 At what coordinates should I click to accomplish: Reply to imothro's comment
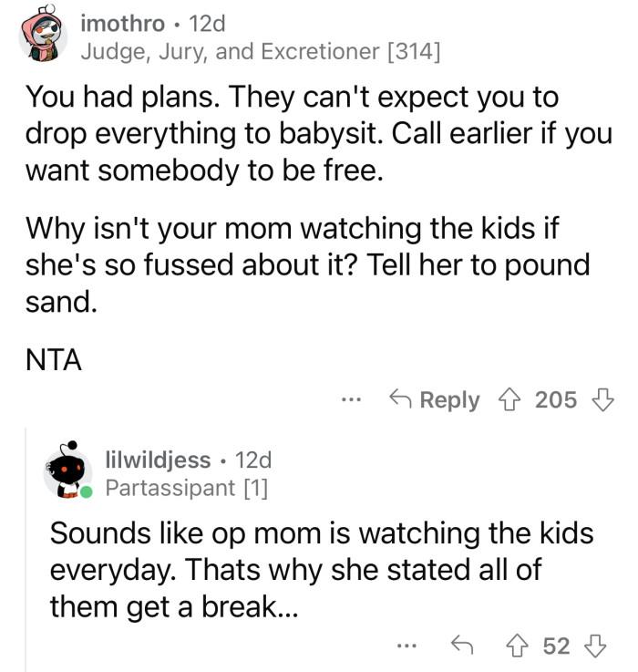coord(434,400)
